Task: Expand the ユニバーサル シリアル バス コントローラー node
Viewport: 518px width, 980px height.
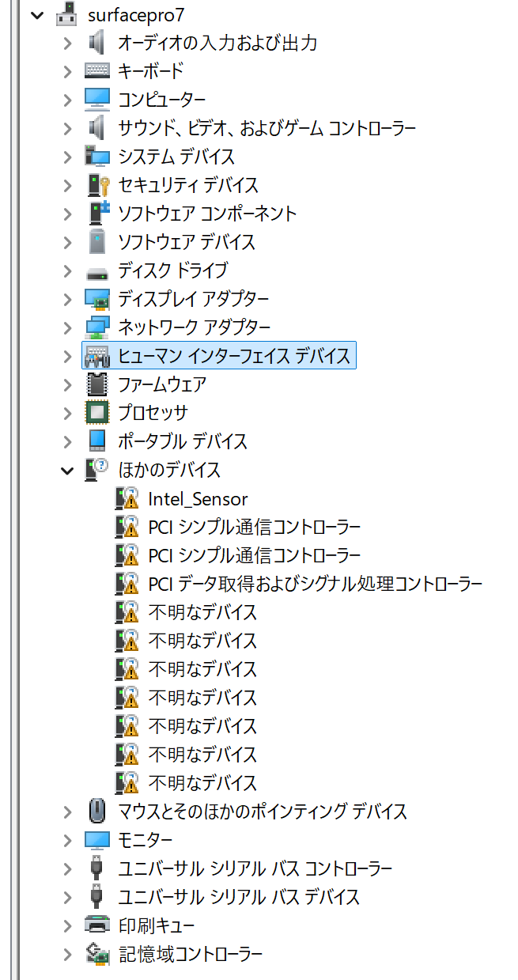Action: 68,868
